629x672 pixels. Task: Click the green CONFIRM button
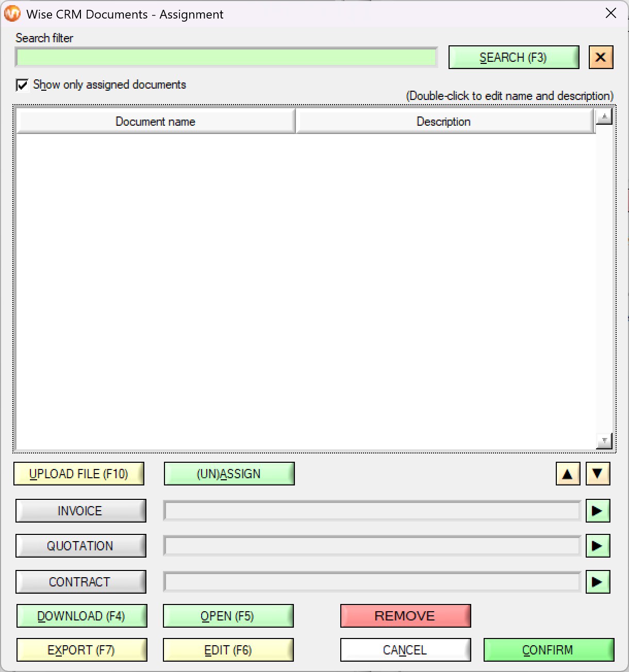(x=549, y=650)
